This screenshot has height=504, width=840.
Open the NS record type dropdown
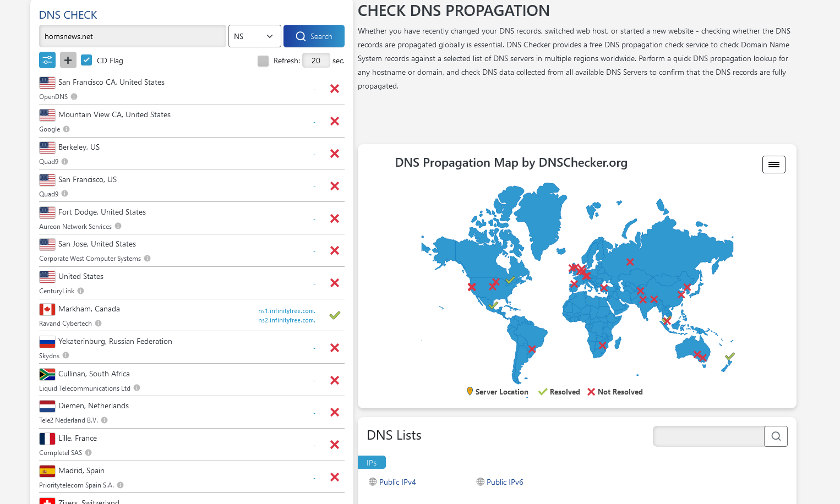[255, 36]
